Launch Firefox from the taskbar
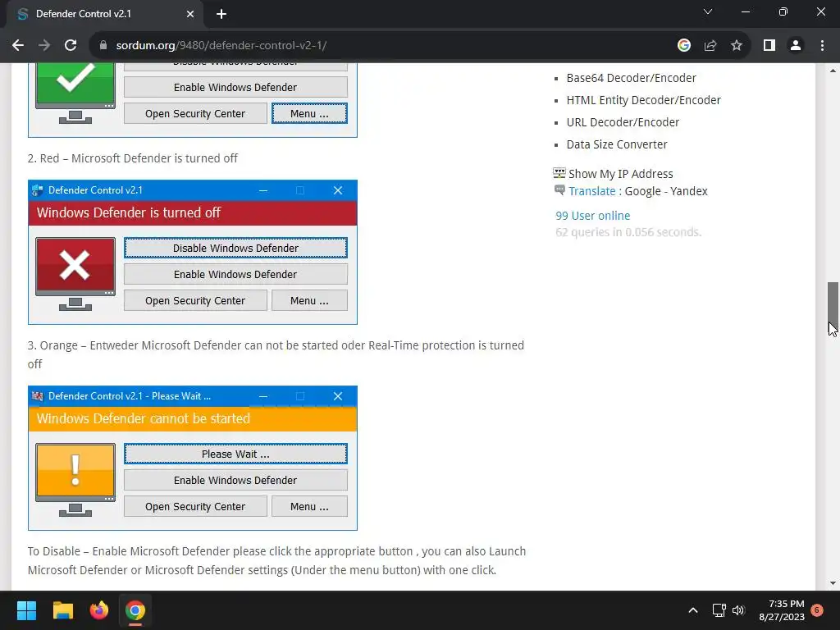Screen dimensions: 840x630 click(99, 610)
